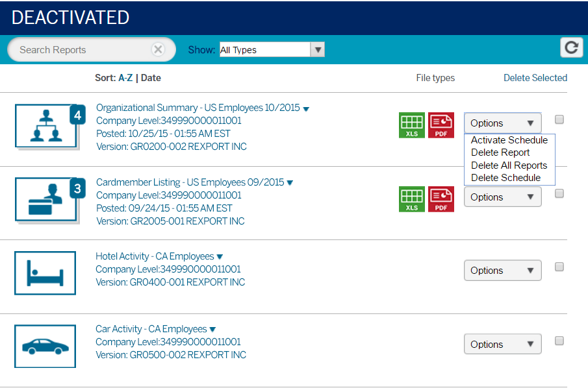Click the Cardmember Listing card icon
The width and height of the screenshot is (588, 390).
(x=45, y=199)
